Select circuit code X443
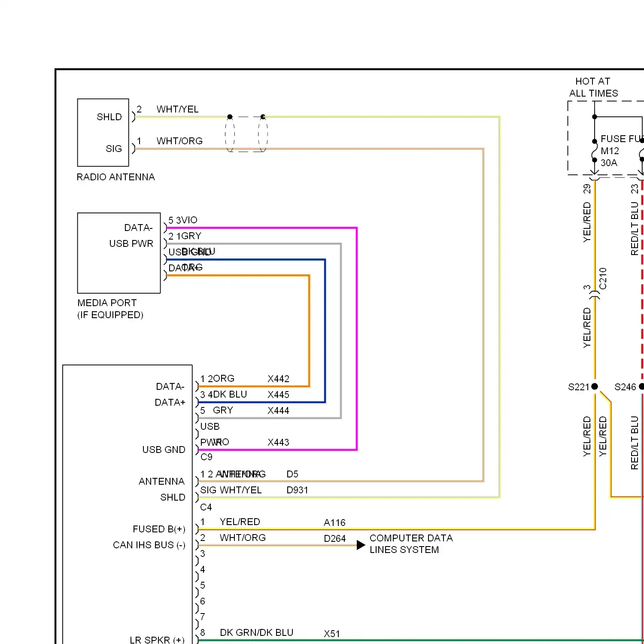The image size is (644, 644). (278, 442)
